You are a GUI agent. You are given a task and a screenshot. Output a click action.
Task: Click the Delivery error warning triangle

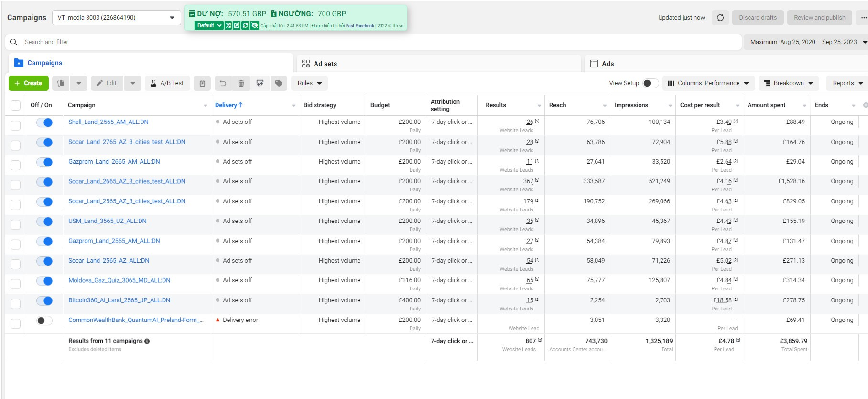coord(218,320)
